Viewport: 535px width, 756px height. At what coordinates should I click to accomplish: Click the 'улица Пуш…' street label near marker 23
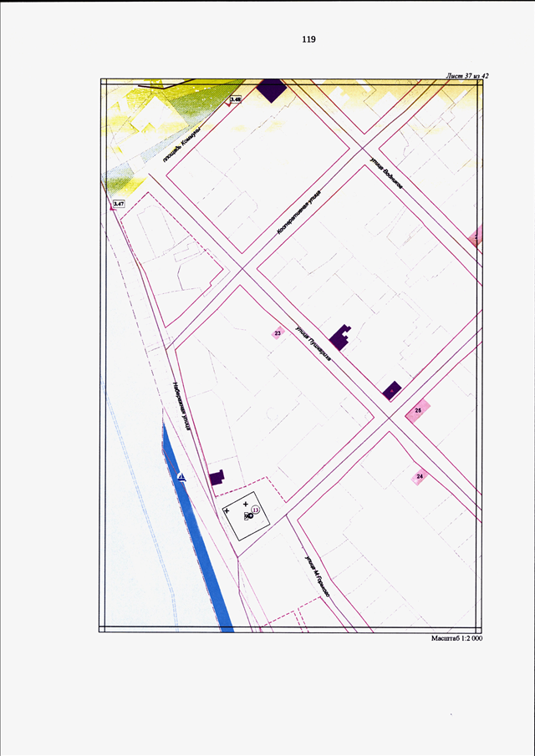313,344
